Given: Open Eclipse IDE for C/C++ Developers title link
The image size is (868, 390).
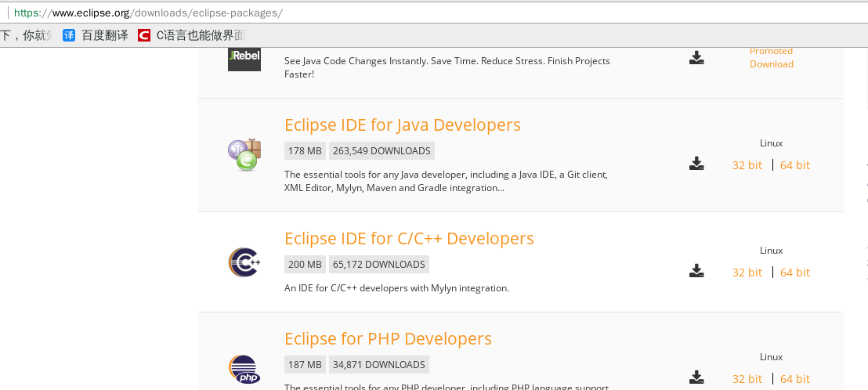Looking at the screenshot, I should point(409,238).
